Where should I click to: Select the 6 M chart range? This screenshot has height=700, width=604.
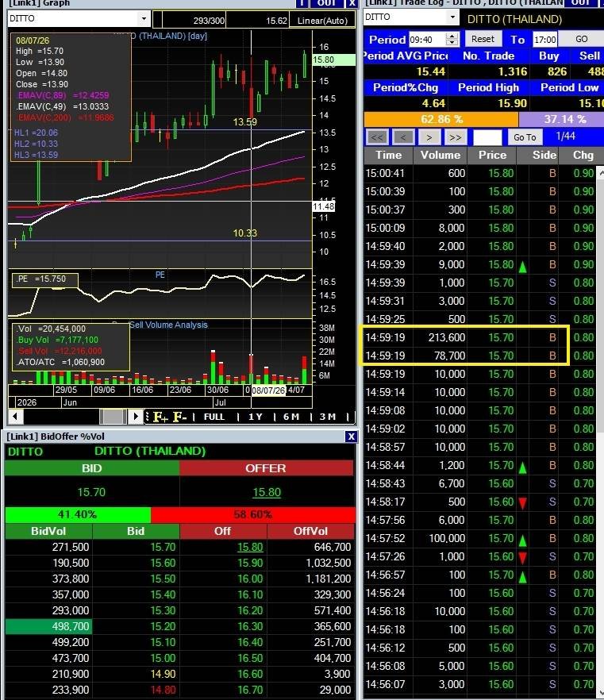pos(291,417)
